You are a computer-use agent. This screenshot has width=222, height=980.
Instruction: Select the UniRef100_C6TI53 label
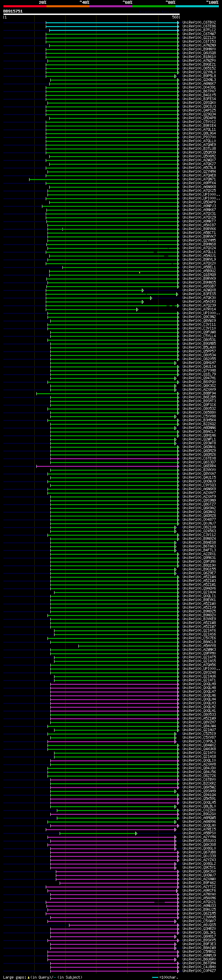pos(199,41)
